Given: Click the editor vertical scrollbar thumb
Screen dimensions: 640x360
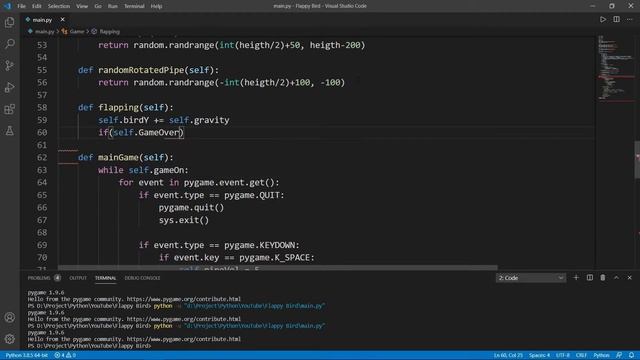Looking at the screenshot, I should [x=637, y=160].
